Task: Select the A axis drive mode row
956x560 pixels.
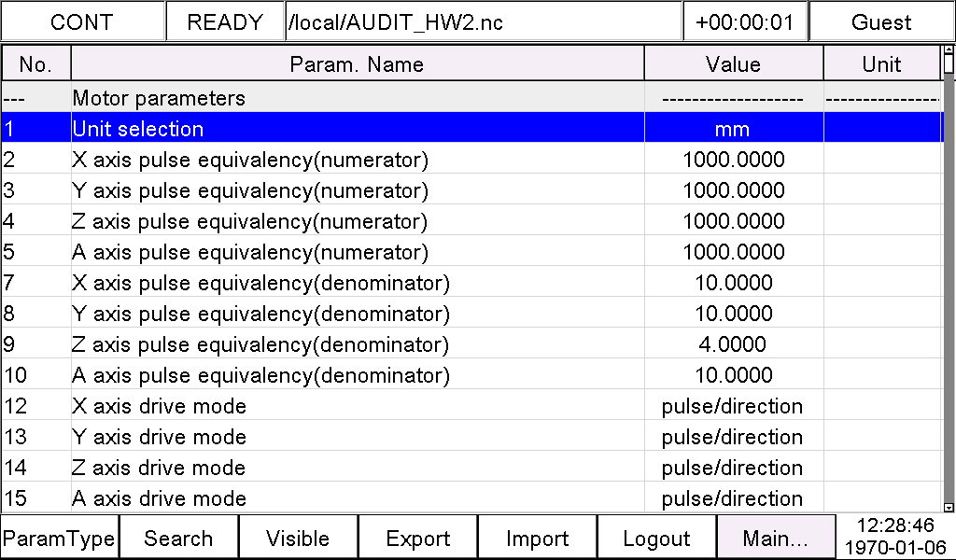Action: (x=472, y=497)
